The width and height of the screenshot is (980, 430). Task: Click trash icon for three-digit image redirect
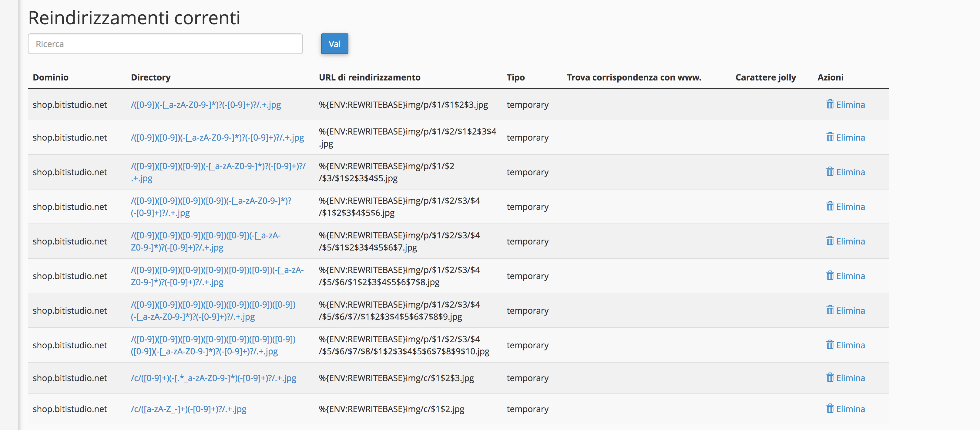click(830, 171)
